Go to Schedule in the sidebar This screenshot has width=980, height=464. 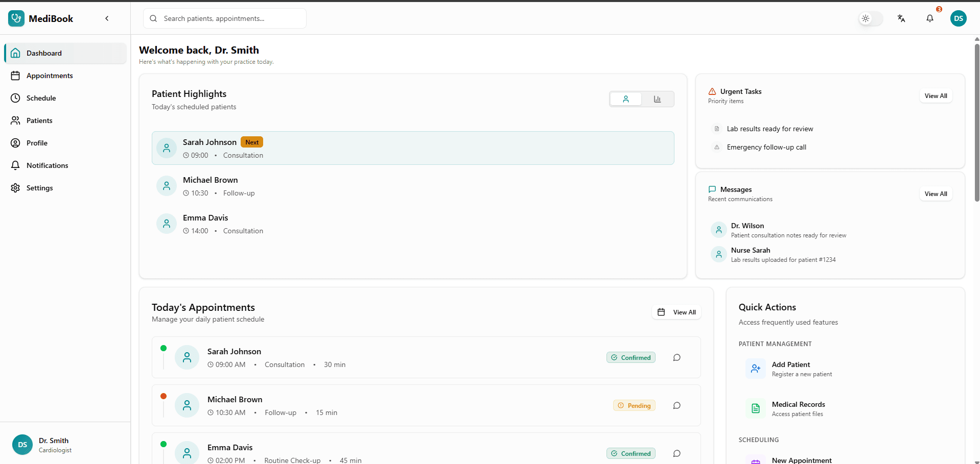(65, 98)
